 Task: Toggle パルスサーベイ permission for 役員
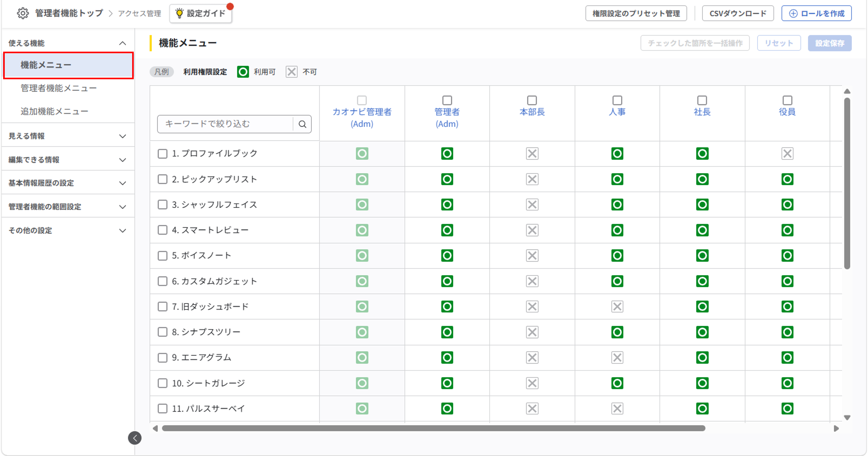click(x=787, y=408)
